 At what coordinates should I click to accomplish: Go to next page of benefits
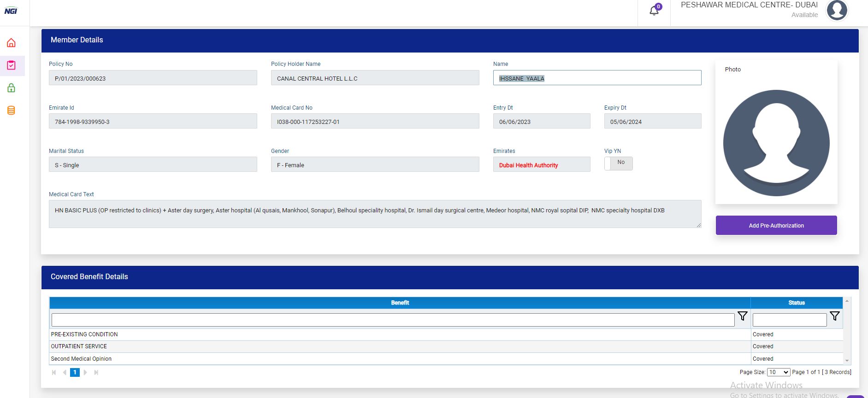point(85,372)
